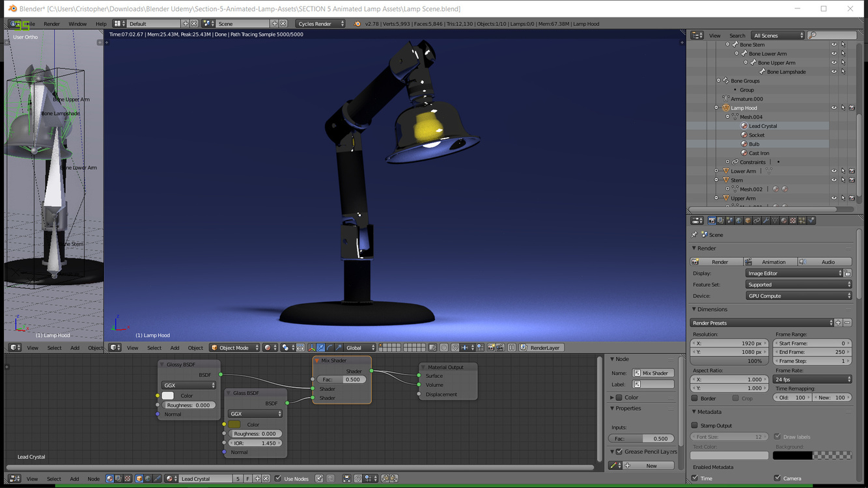This screenshot has width=868, height=488.
Task: Open the Object Mode selector dropdown
Action: tap(234, 347)
